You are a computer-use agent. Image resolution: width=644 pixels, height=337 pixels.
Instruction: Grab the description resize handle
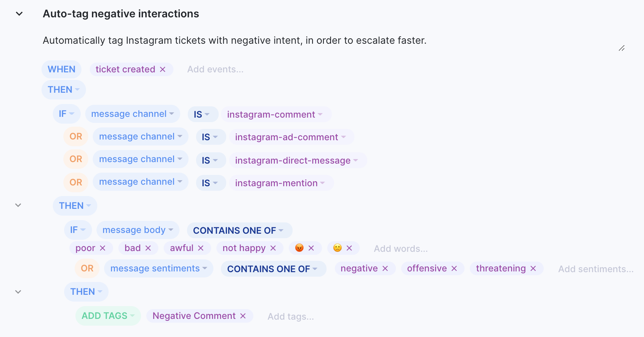pyautogui.click(x=622, y=48)
